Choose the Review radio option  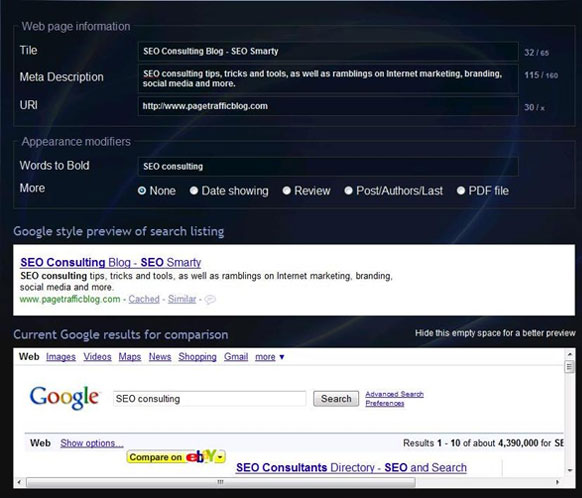[287, 191]
